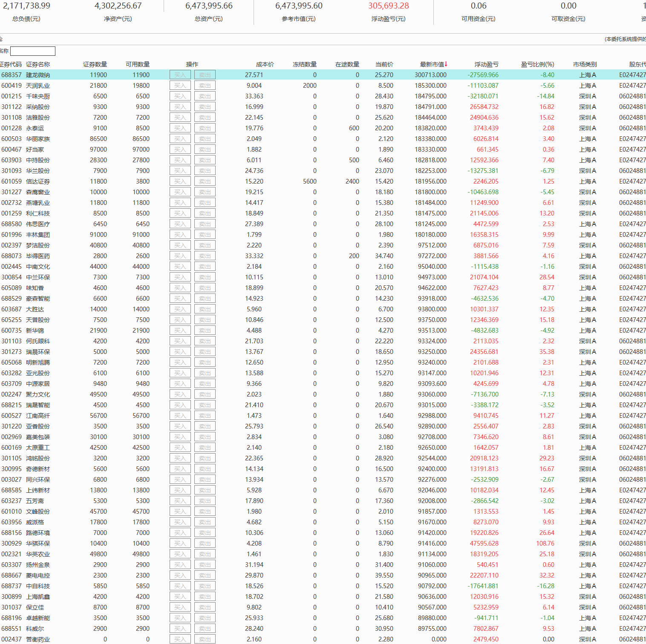Sort by 市场类别 column header

[x=585, y=64]
